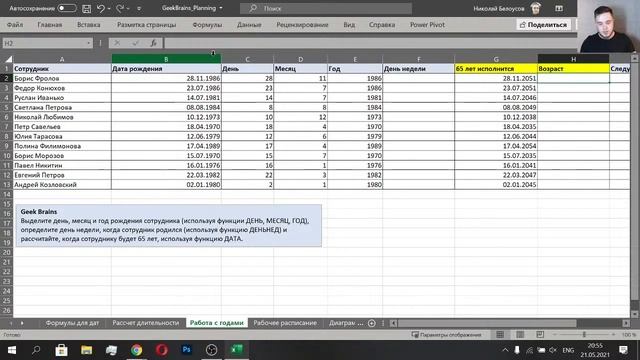Image resolution: width=640 pixels, height=360 pixels.
Task: Click horizontal scrollbar left arrow
Action: click(x=393, y=323)
